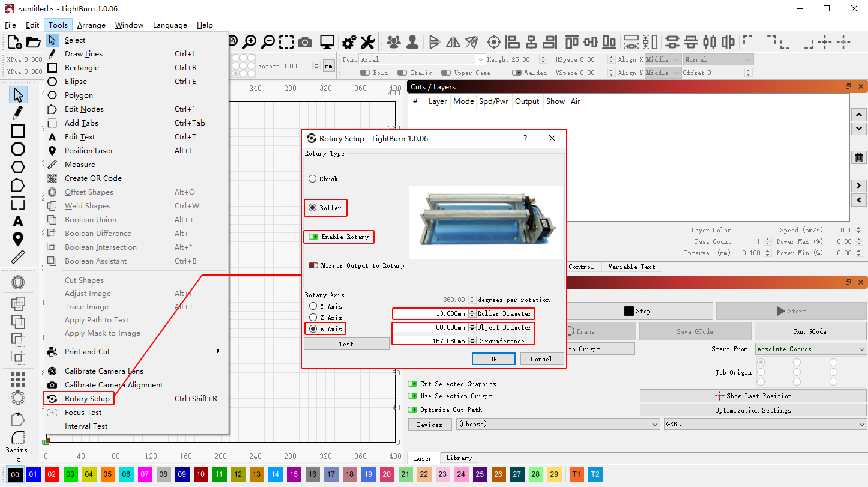The width and height of the screenshot is (868, 487).
Task: Select the pencil Draw Lines tool in the left toolbar
Action: [18, 112]
